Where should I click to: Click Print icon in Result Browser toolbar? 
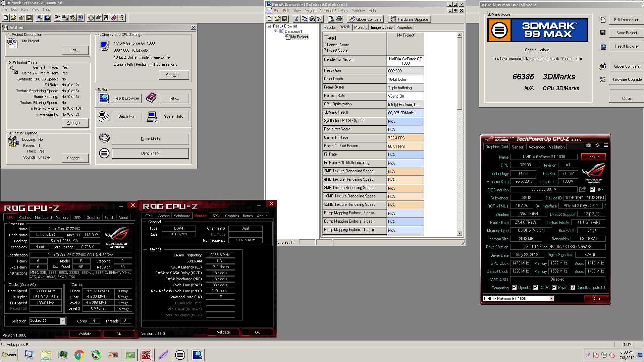(x=339, y=19)
